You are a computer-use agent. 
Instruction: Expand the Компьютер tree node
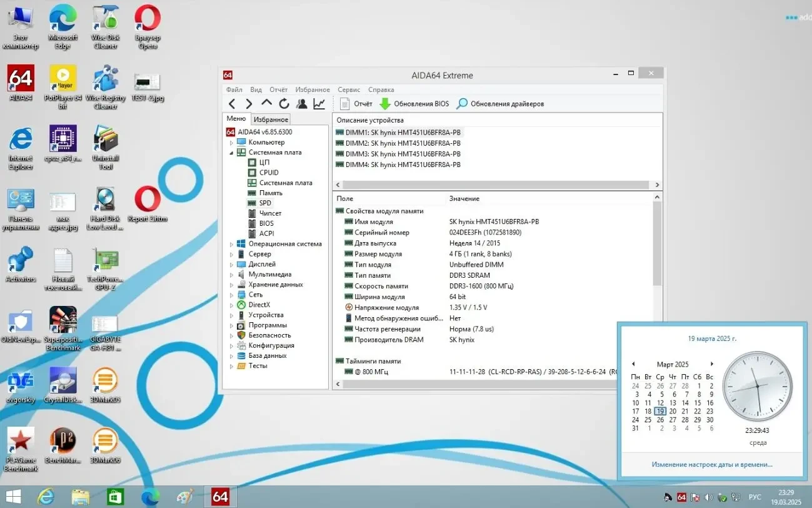coord(231,143)
